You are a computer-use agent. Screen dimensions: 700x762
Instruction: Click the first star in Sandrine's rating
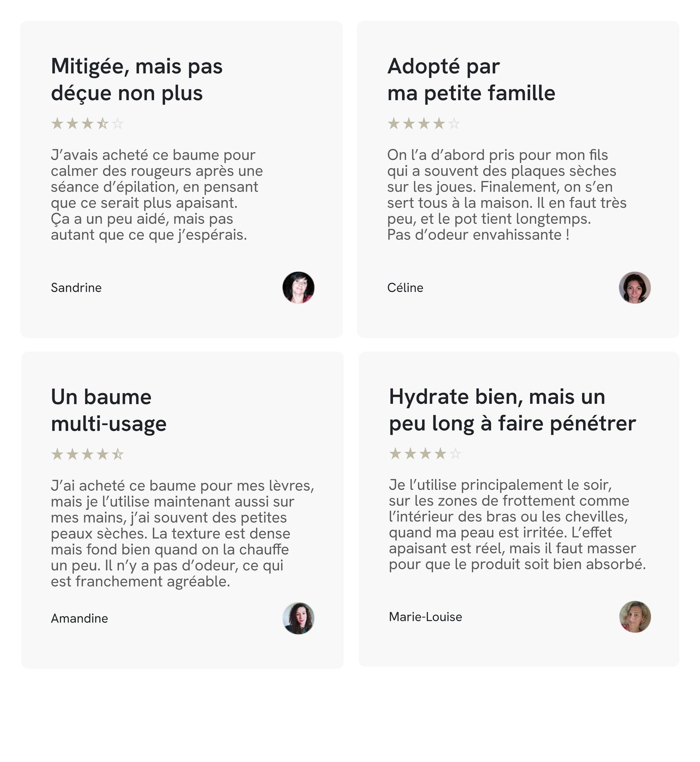[57, 124]
